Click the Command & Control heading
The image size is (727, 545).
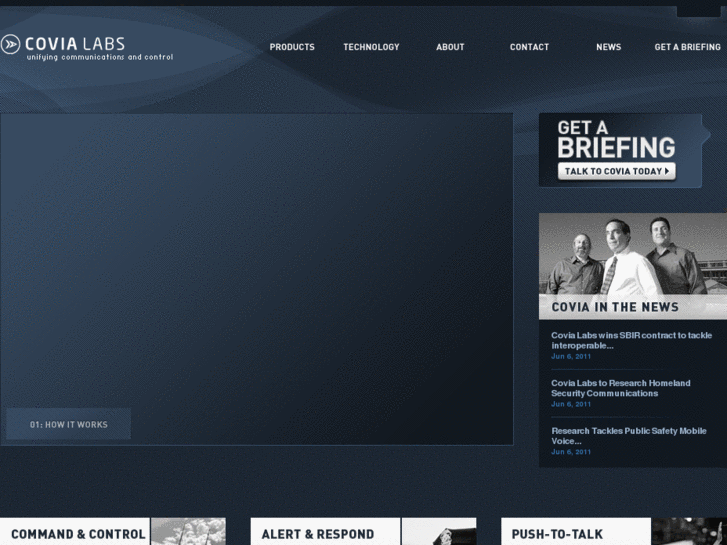[x=78, y=534]
